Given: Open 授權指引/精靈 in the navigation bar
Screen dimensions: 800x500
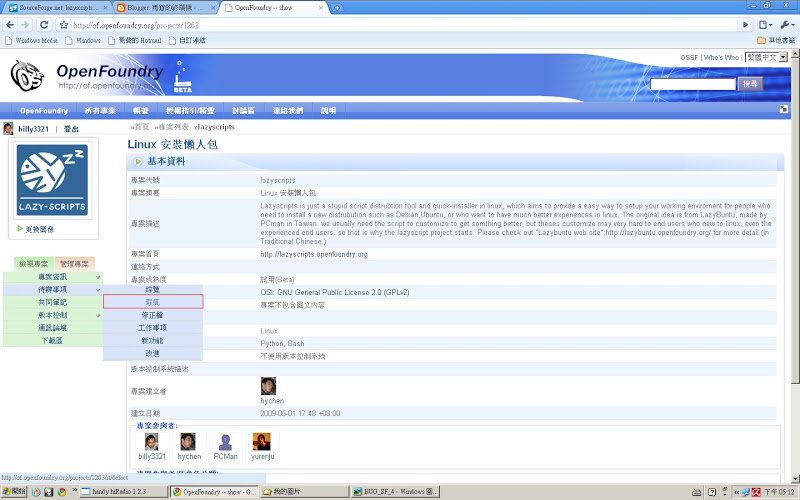Looking at the screenshot, I should (x=190, y=110).
